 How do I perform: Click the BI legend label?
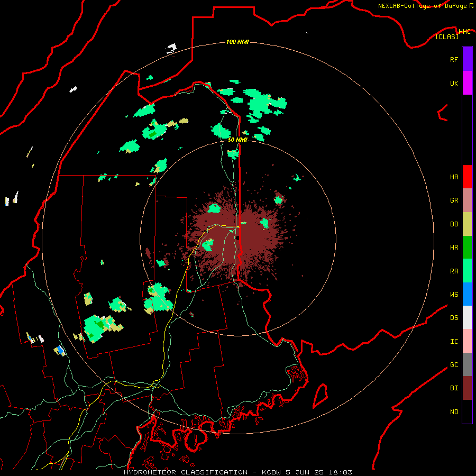454,388
